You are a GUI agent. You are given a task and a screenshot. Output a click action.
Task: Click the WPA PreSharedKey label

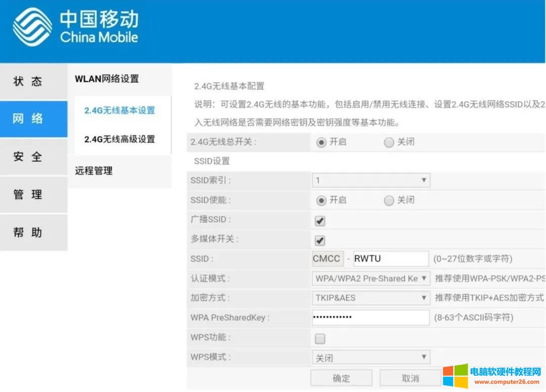(x=230, y=318)
